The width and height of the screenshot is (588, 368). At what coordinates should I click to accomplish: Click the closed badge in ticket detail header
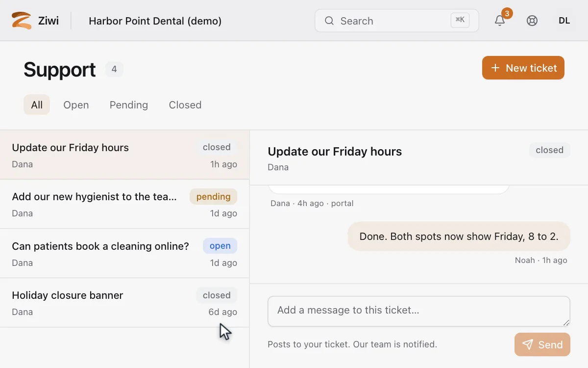click(549, 150)
